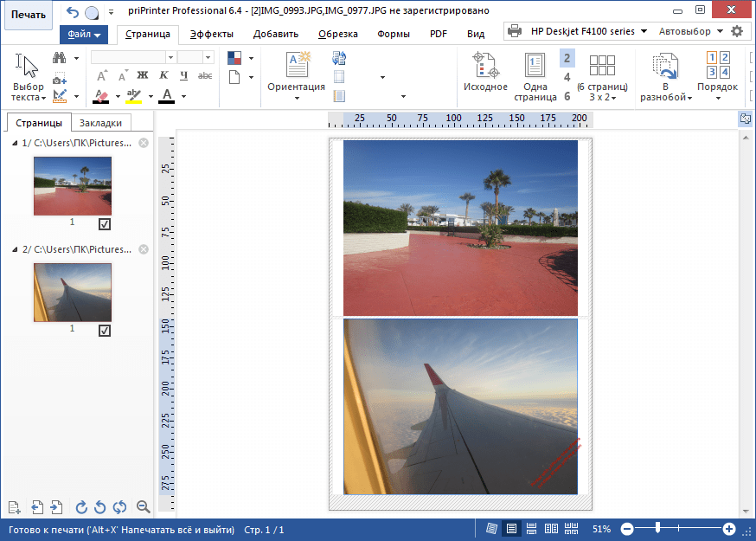
Task: Click the blank page paper icon
Action: (234, 77)
